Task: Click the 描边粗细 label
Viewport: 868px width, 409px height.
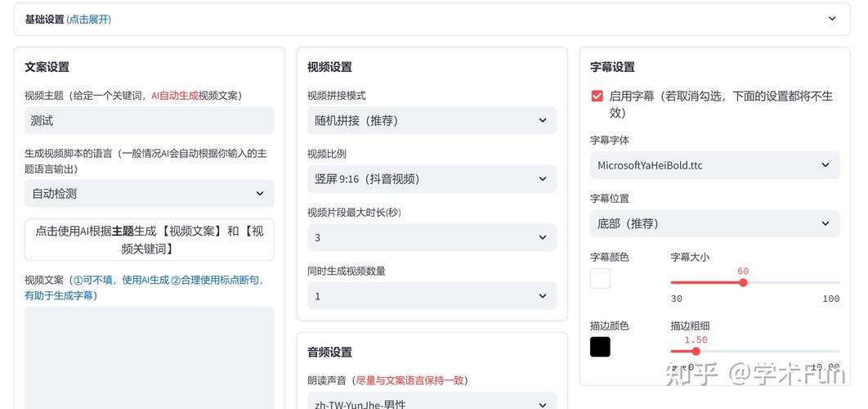Action: [x=690, y=326]
